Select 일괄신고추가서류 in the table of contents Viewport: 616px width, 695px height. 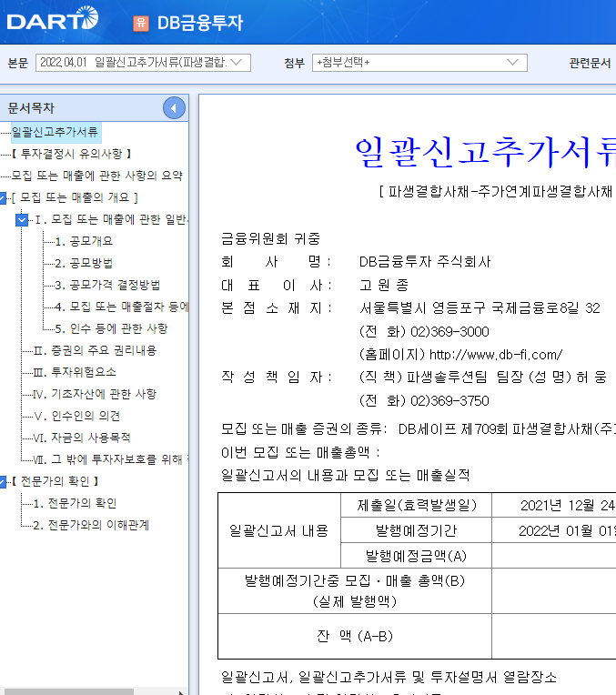55,132
